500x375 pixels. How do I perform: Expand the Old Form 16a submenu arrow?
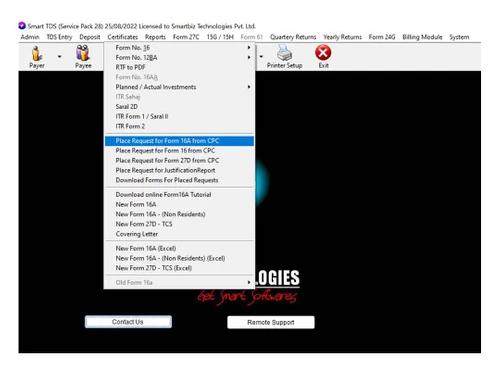(249, 282)
